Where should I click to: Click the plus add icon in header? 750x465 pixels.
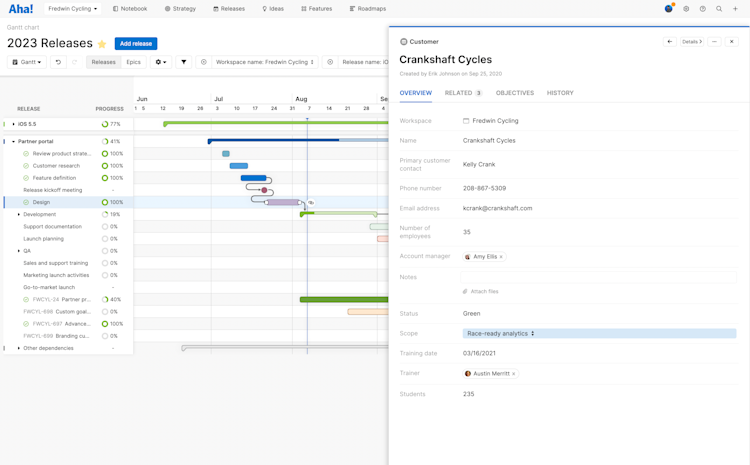coord(735,9)
